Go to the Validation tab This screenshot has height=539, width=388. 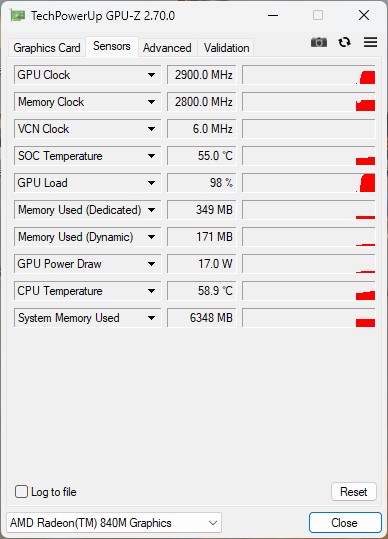(226, 48)
